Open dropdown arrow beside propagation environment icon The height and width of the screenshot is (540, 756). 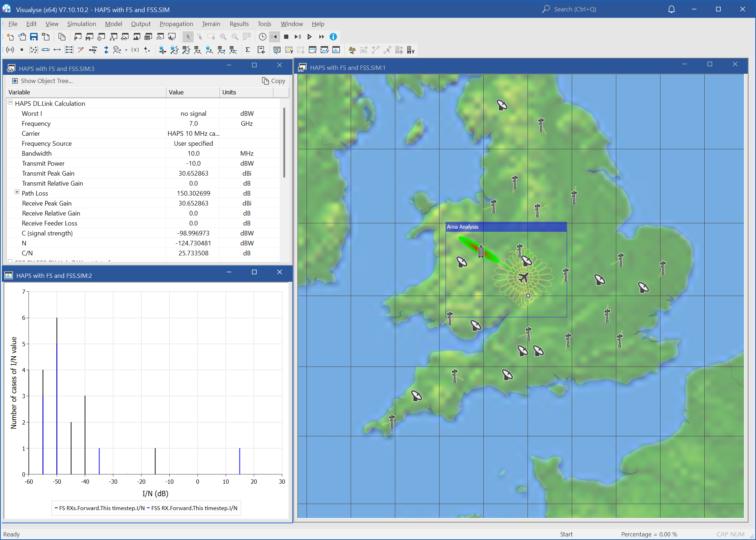[x=126, y=51]
